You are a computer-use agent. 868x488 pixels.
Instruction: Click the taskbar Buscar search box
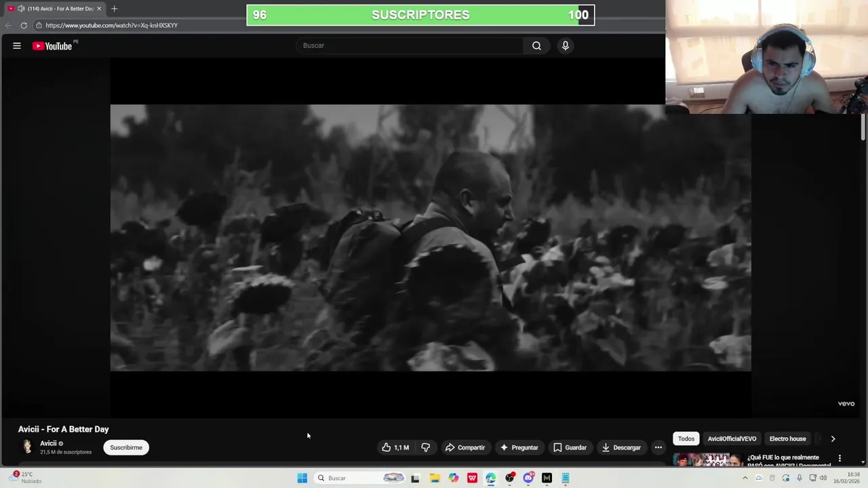click(360, 478)
